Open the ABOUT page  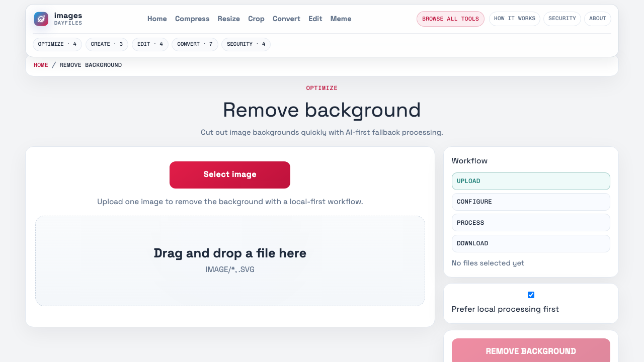[597, 19]
